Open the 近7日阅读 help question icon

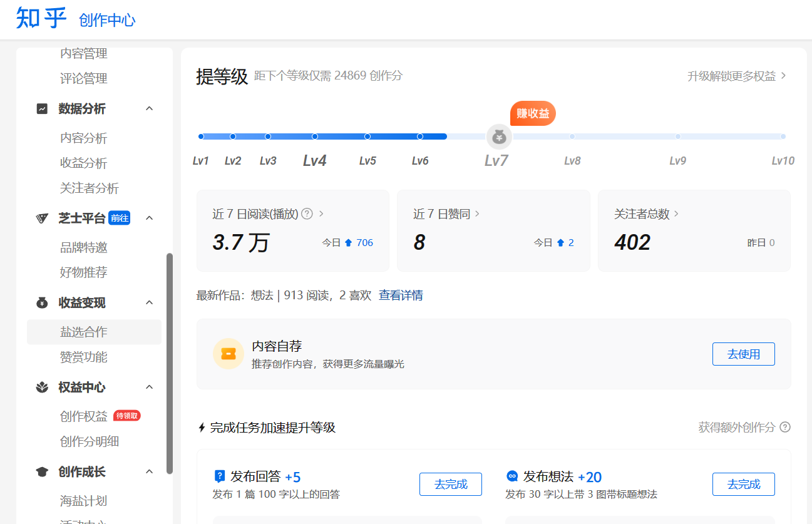click(307, 213)
